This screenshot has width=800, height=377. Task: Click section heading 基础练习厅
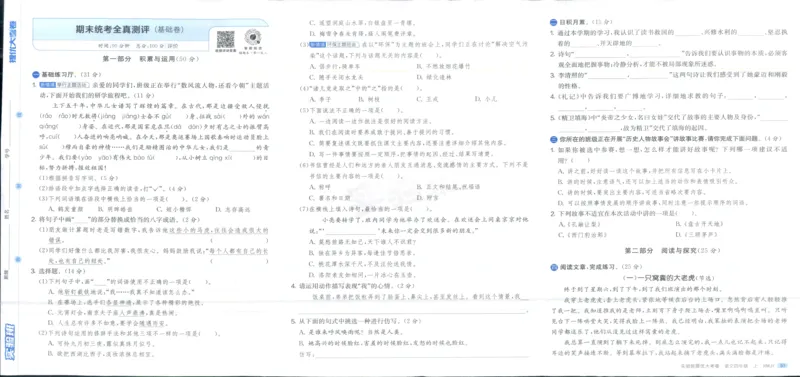(57, 74)
